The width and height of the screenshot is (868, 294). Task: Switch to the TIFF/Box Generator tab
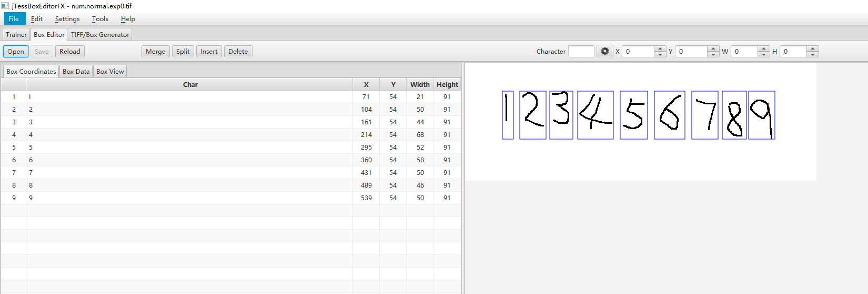tap(100, 35)
